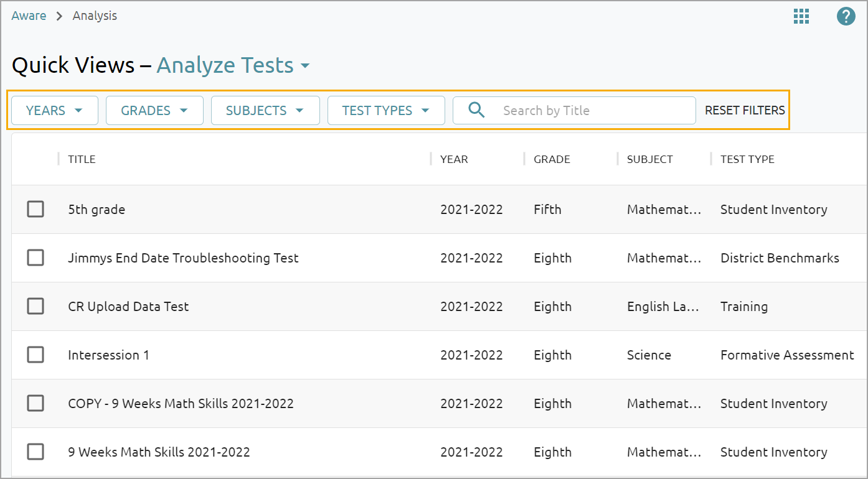
Task: Expand the Grades filter dropdown
Action: [x=154, y=111]
